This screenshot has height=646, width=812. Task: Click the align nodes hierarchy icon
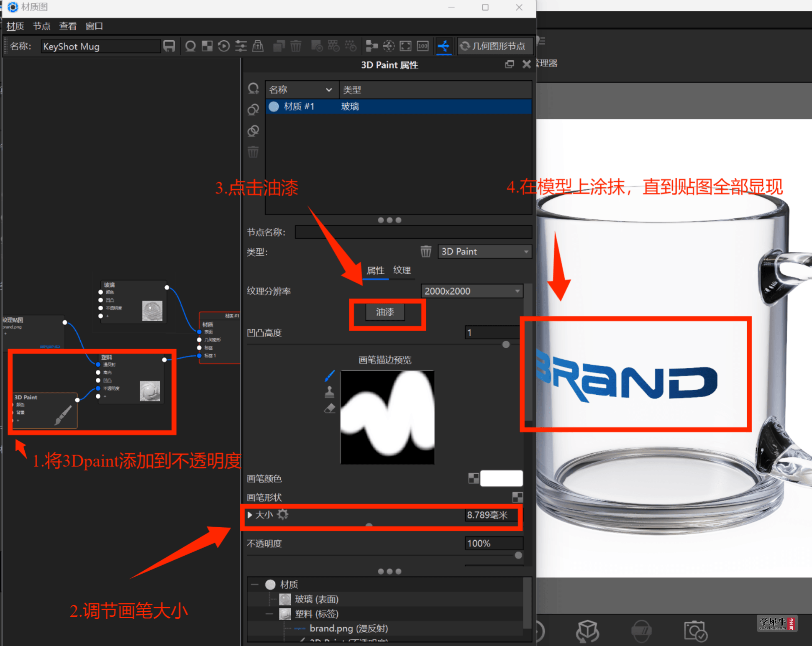(x=371, y=46)
